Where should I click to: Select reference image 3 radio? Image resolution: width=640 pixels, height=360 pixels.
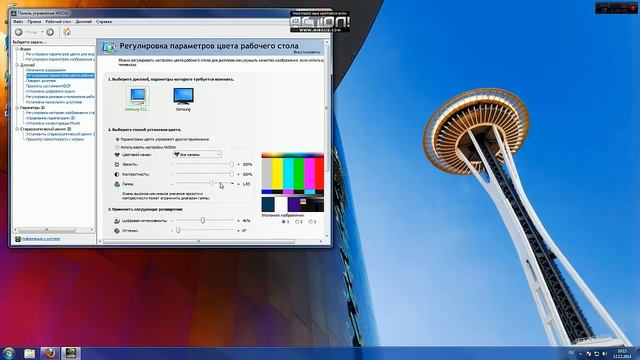click(x=311, y=222)
